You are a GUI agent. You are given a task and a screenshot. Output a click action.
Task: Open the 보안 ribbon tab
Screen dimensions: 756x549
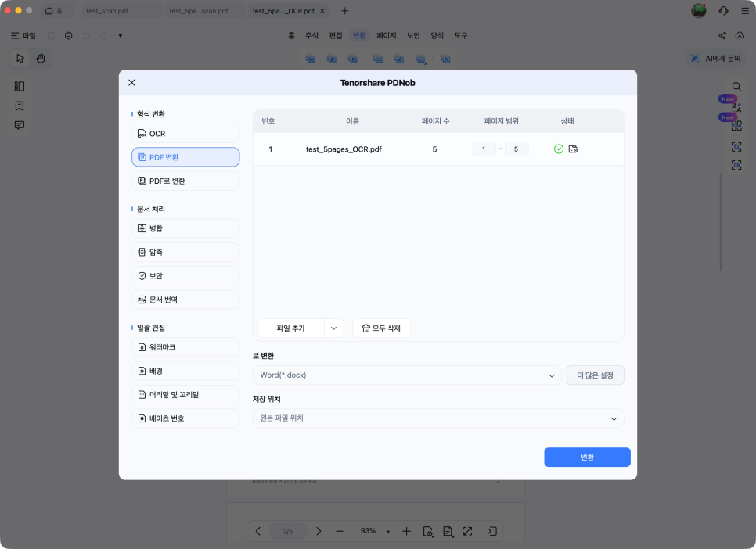pos(413,36)
